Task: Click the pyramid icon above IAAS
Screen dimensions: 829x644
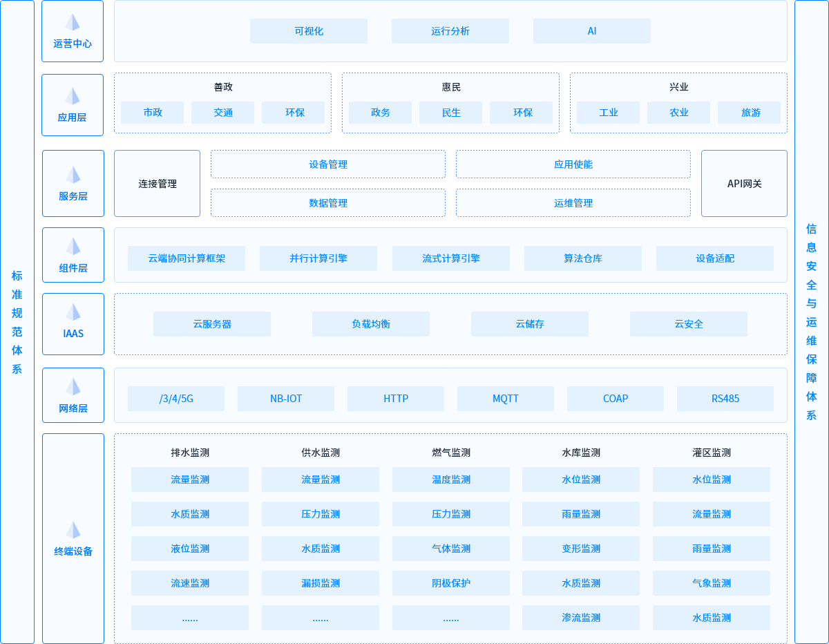Action: (73, 312)
